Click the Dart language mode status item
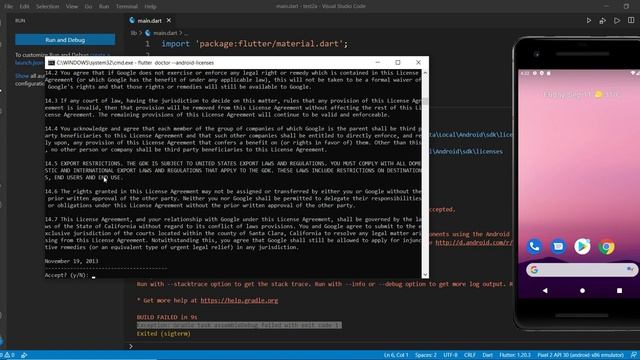 pos(487,355)
